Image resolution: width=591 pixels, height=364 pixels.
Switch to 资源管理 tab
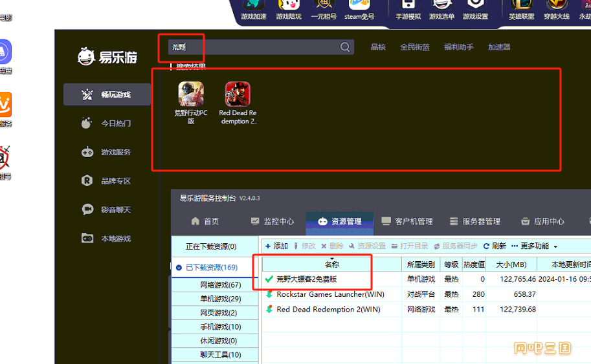tap(340, 221)
